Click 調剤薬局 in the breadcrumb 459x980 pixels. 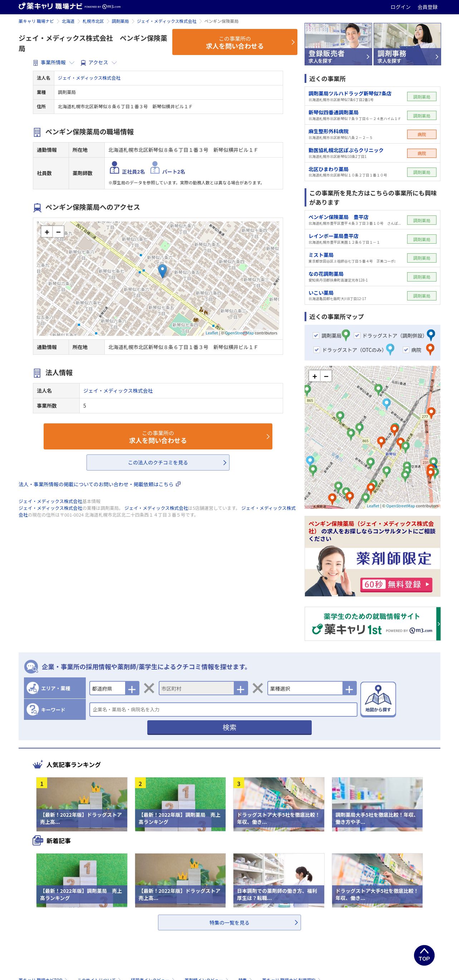tap(120, 21)
